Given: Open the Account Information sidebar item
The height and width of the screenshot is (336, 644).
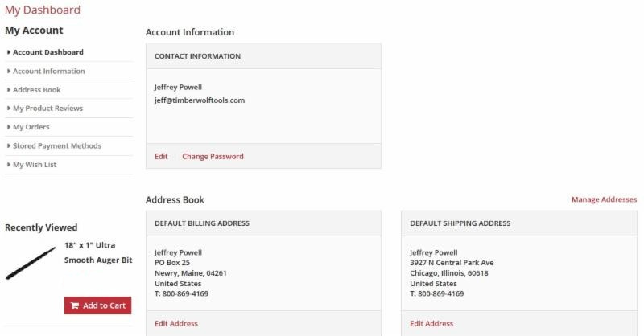Looking at the screenshot, I should (x=48, y=72).
